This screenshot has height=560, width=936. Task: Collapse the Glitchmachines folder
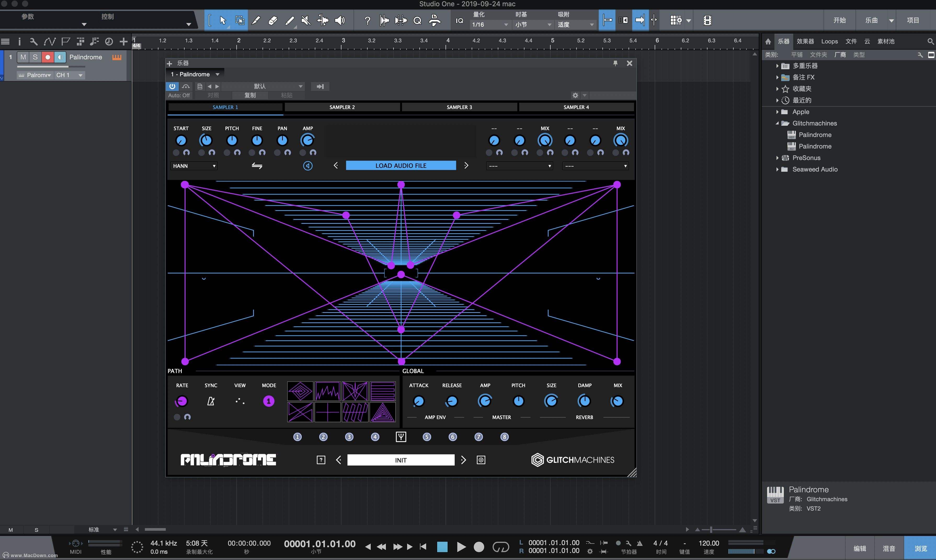(x=777, y=123)
